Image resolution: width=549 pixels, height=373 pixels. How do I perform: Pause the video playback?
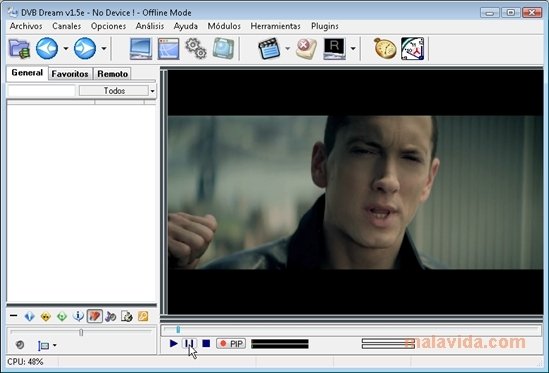tap(189, 344)
